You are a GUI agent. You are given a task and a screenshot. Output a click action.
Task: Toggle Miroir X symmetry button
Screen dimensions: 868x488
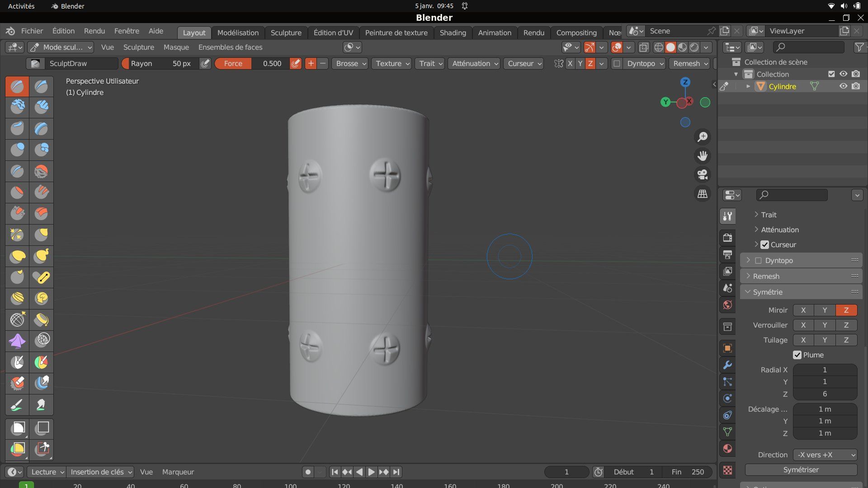[x=803, y=310]
